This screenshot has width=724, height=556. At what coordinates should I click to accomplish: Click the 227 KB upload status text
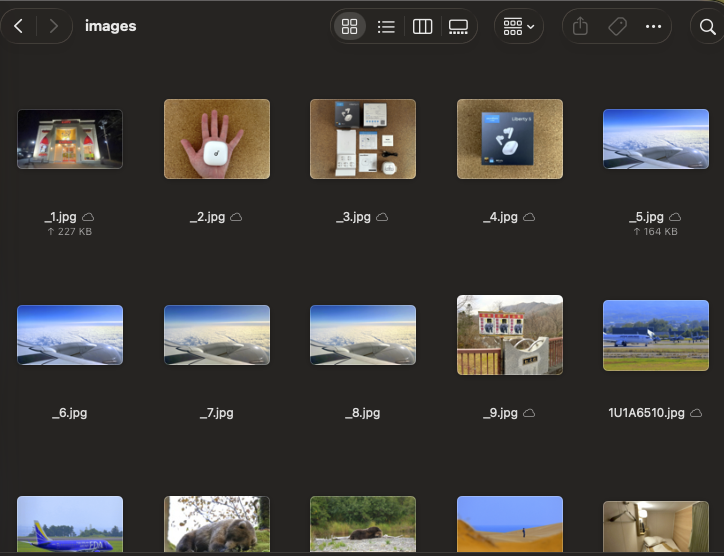coord(70,231)
